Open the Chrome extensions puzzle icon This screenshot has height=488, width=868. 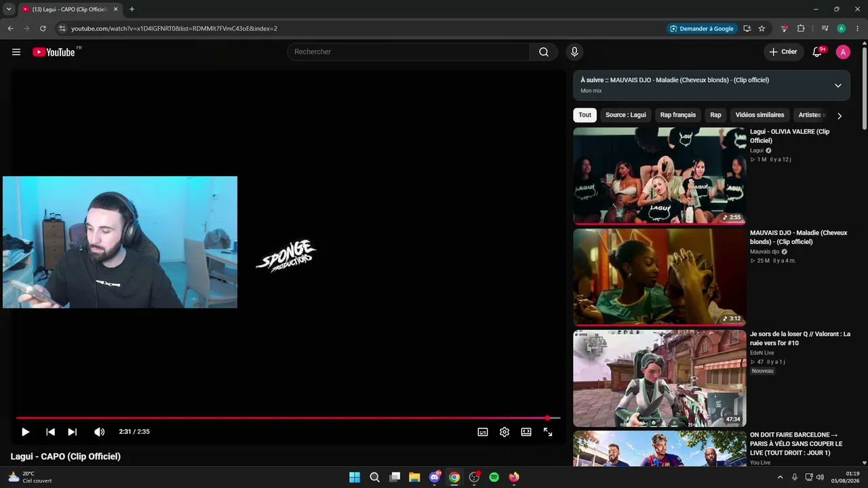click(x=801, y=28)
